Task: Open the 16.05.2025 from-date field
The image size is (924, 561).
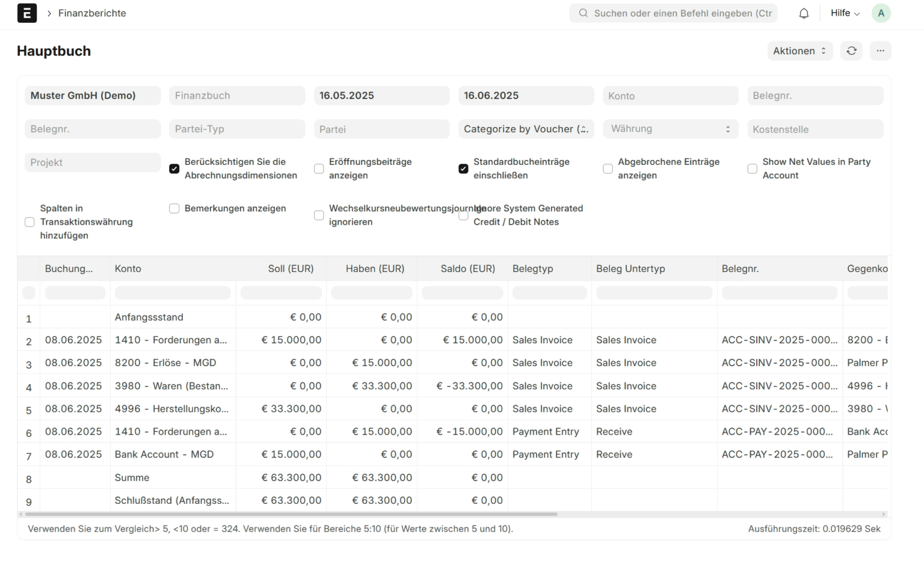Action: [381, 96]
